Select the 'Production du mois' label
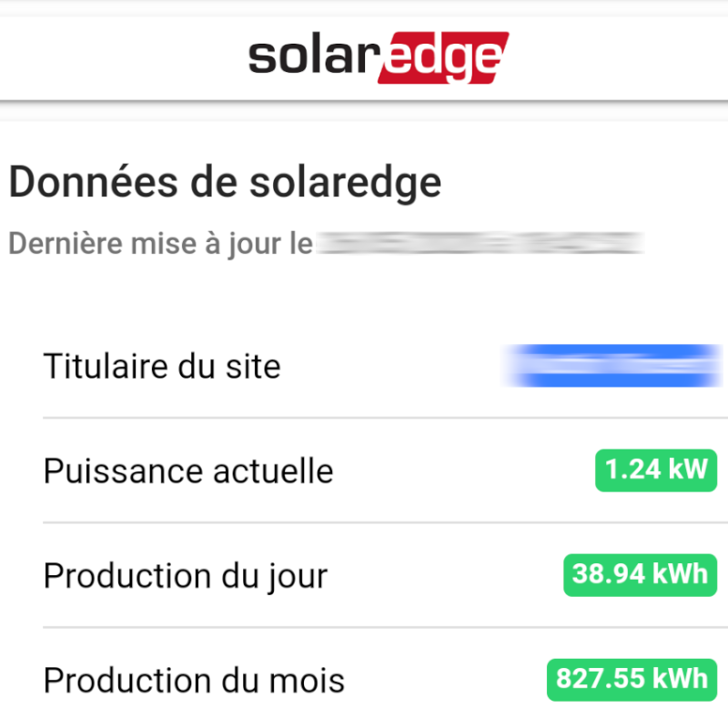728x728 pixels. (194, 681)
